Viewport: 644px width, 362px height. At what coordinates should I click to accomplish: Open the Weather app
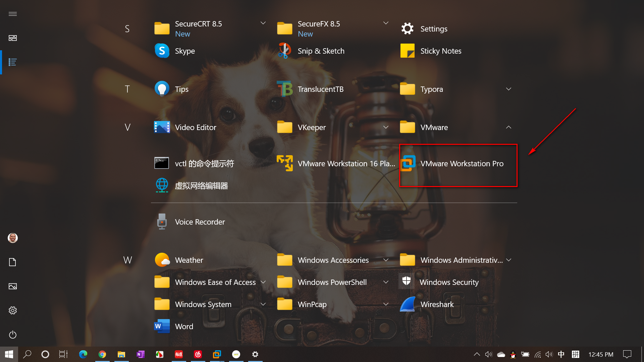[189, 260]
